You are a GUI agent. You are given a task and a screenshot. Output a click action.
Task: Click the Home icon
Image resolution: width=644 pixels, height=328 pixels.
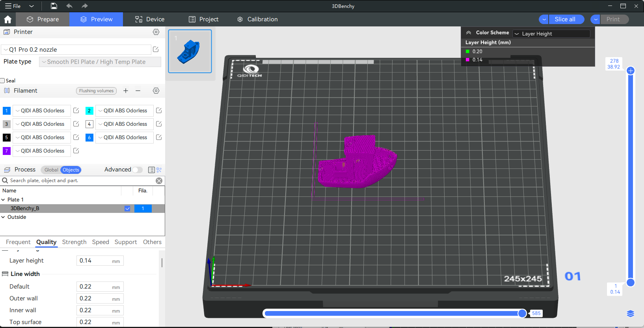[x=7, y=19]
